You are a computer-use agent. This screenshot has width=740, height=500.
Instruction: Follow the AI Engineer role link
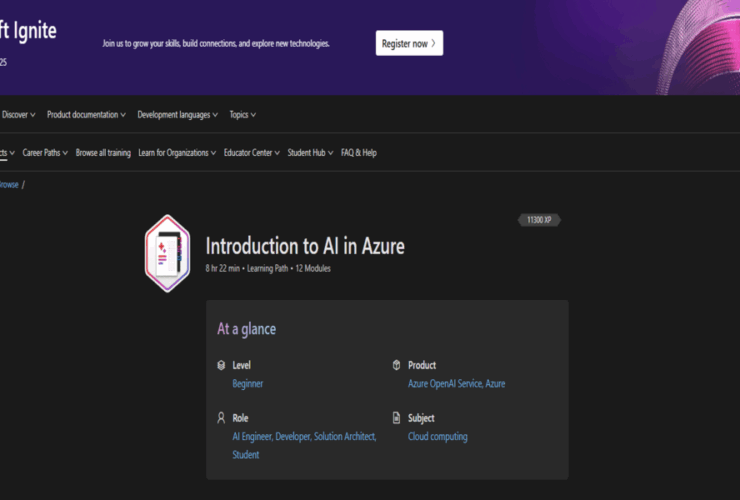[x=252, y=437]
